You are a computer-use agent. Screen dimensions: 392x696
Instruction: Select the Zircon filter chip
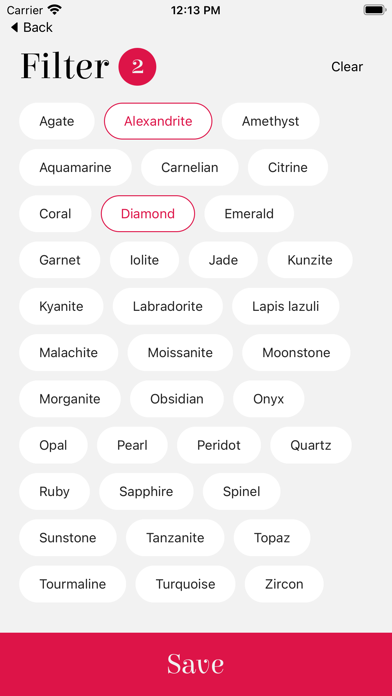click(284, 584)
